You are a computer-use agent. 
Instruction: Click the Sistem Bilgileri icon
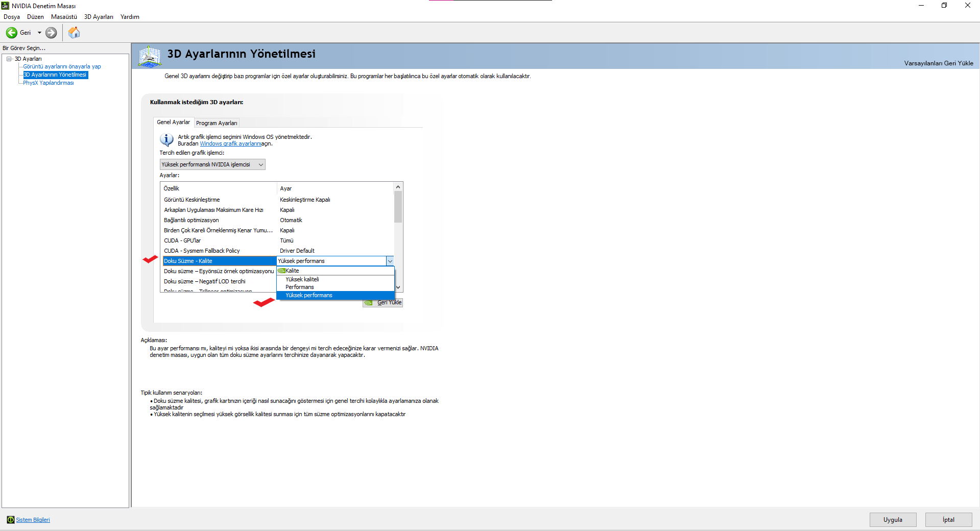[x=10, y=520]
